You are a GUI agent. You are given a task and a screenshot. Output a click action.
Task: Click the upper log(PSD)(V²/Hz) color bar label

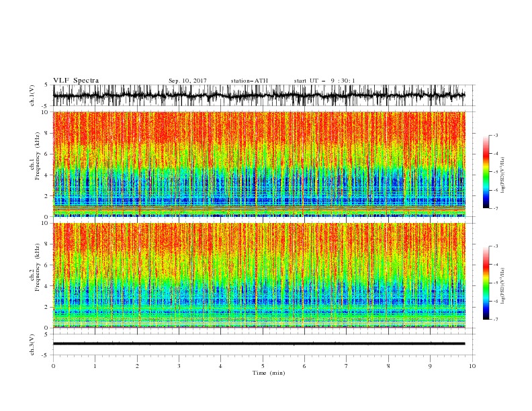click(503, 175)
